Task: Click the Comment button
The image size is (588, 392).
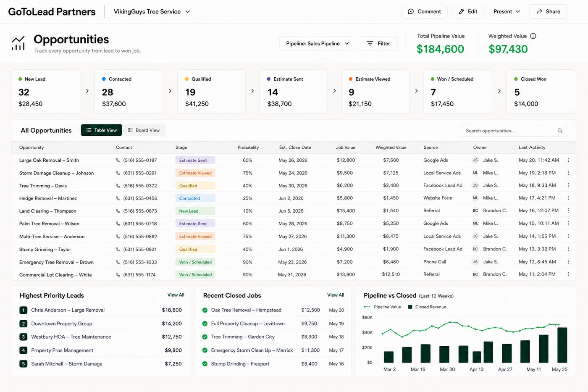Action: [x=424, y=12]
